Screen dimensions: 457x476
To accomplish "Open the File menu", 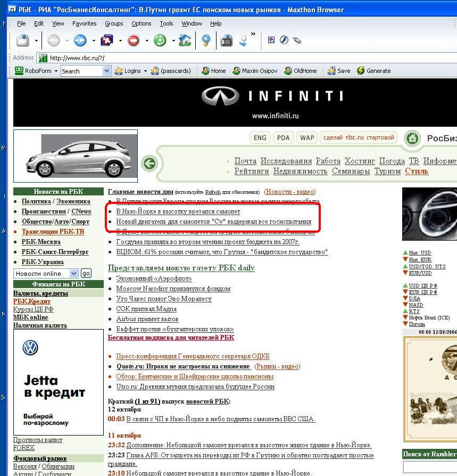I will point(21,23).
